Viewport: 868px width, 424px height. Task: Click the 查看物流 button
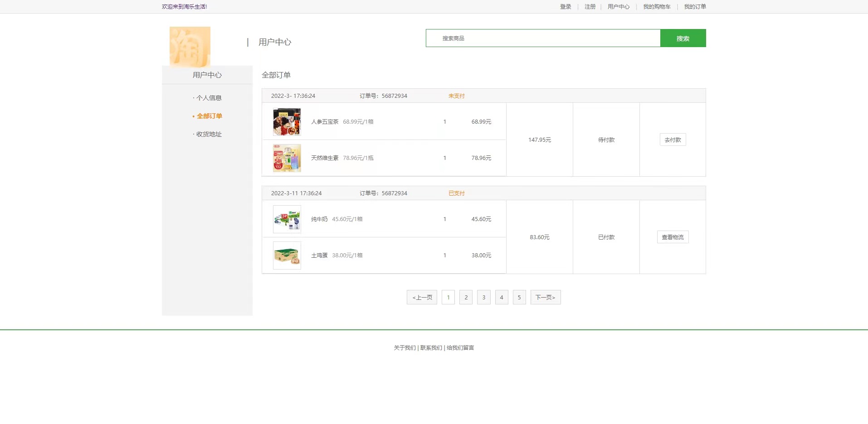(x=673, y=237)
